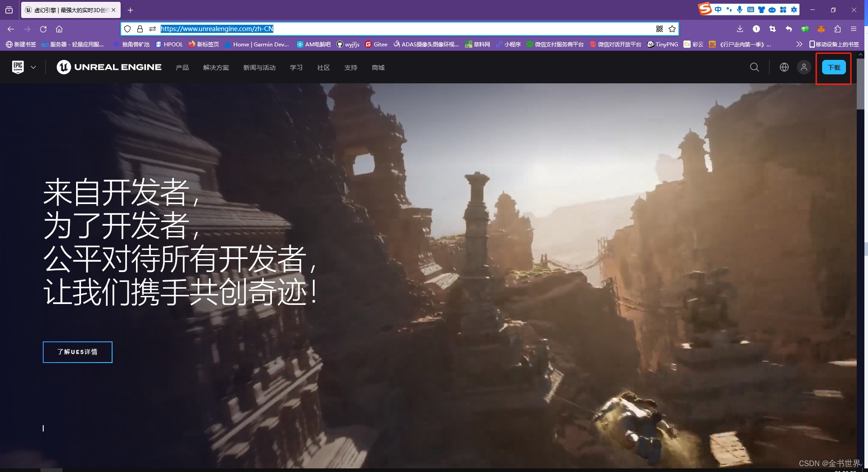Open the Unreal Engine search icon
The width and height of the screenshot is (868, 472).
(755, 67)
